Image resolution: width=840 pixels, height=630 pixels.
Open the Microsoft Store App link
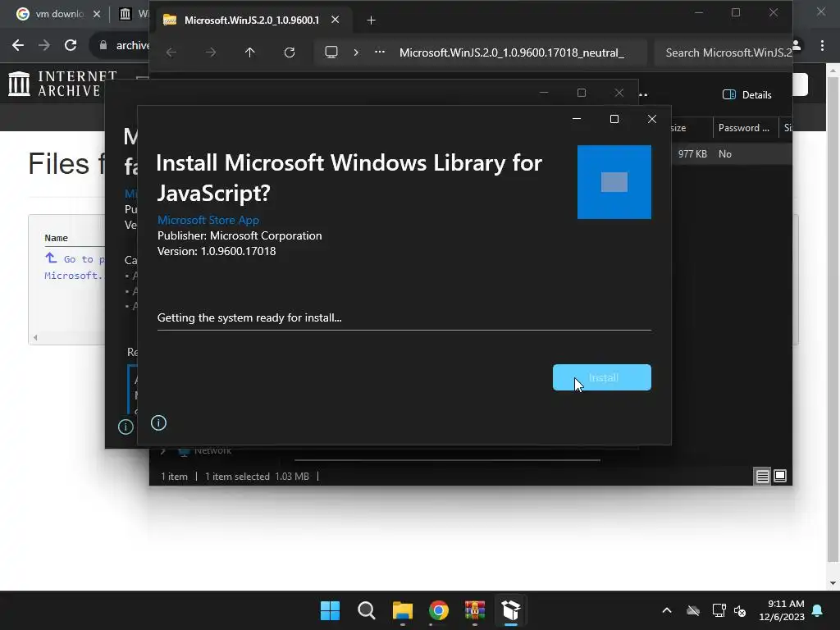208,220
